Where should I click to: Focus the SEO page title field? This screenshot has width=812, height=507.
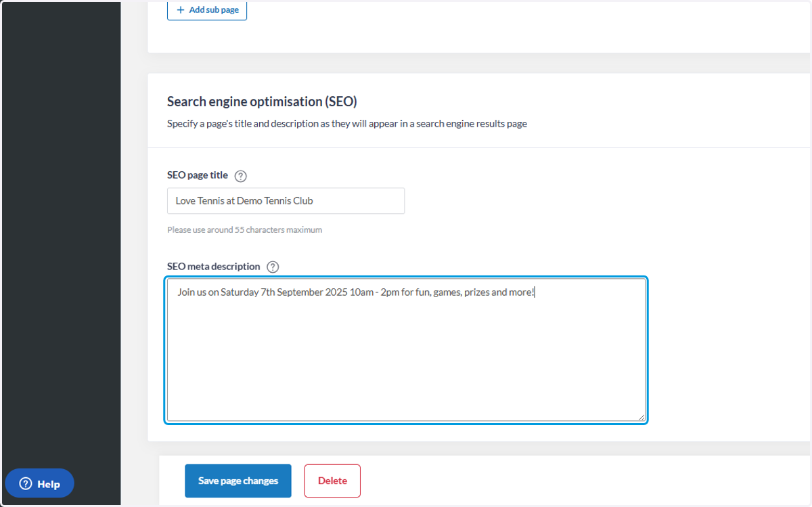coord(286,201)
